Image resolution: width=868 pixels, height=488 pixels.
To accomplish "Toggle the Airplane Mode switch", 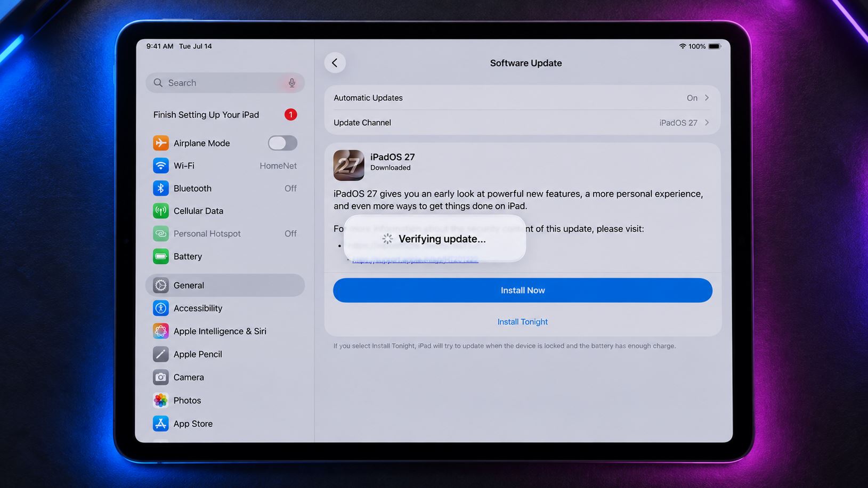I will [282, 143].
